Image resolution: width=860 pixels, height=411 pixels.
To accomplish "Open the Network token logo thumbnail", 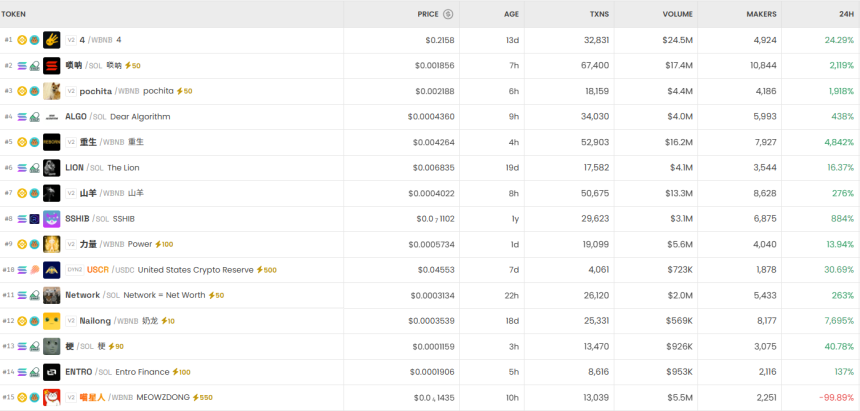I will 51,295.
